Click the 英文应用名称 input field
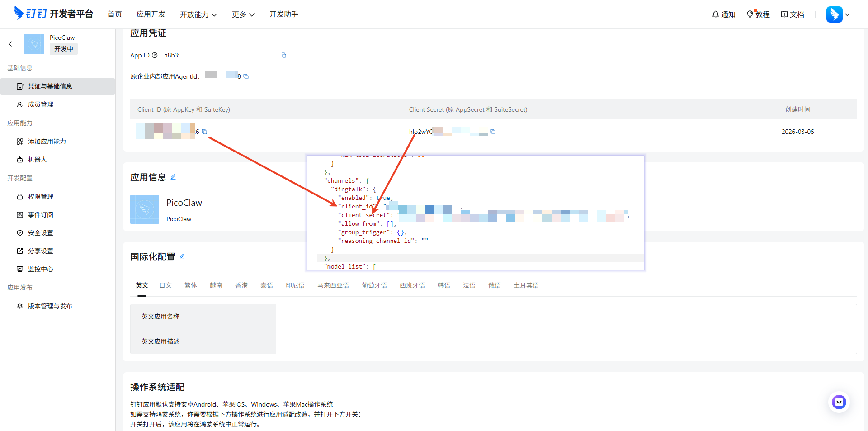Image resolution: width=868 pixels, height=431 pixels. tap(566, 317)
